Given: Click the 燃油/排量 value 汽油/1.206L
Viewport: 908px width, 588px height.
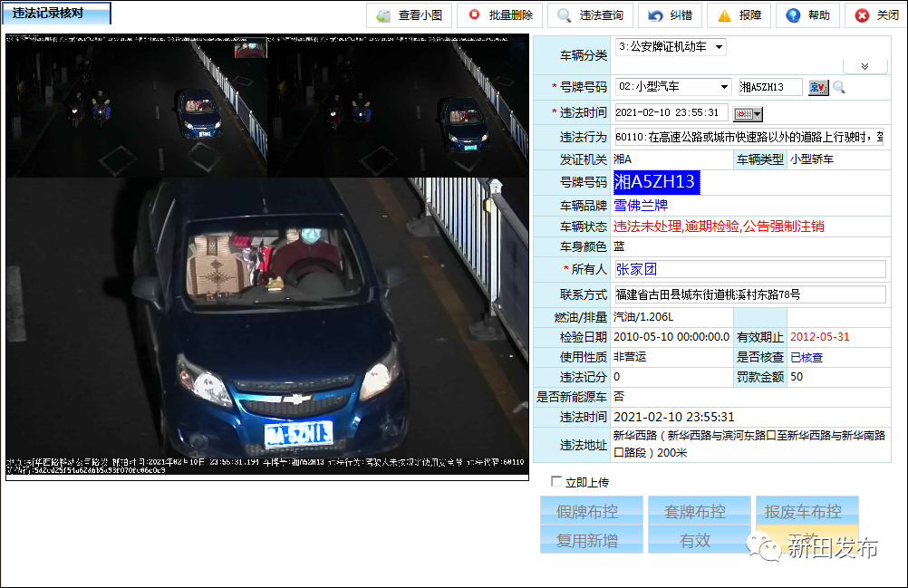Looking at the screenshot, I should click(x=642, y=317).
